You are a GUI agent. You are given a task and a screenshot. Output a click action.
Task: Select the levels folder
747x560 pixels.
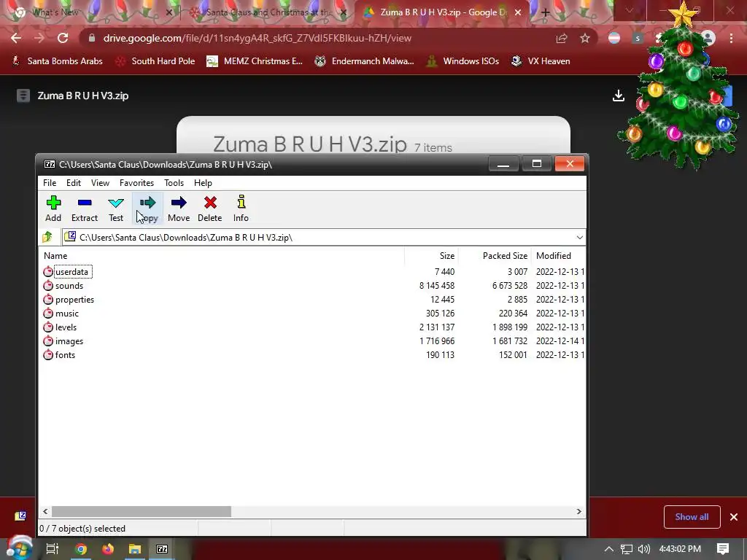(66, 327)
